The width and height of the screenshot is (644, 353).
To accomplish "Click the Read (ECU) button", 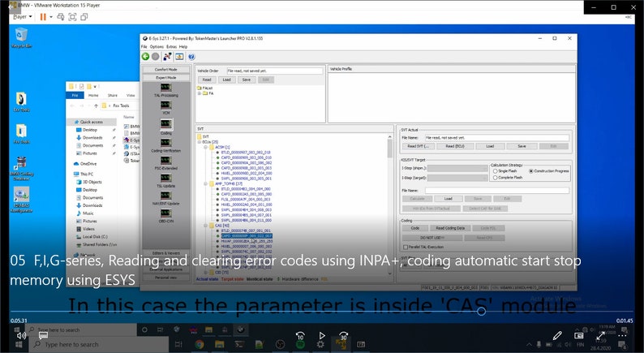I will [x=455, y=146].
